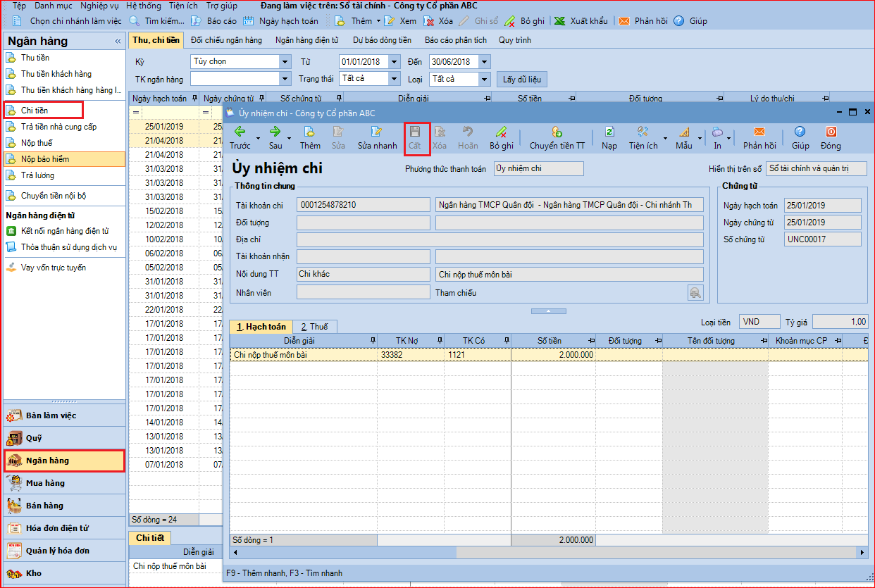Viewport: 875px width, 588px height.
Task: Click Xem in the main toolbar
Action: [400, 21]
